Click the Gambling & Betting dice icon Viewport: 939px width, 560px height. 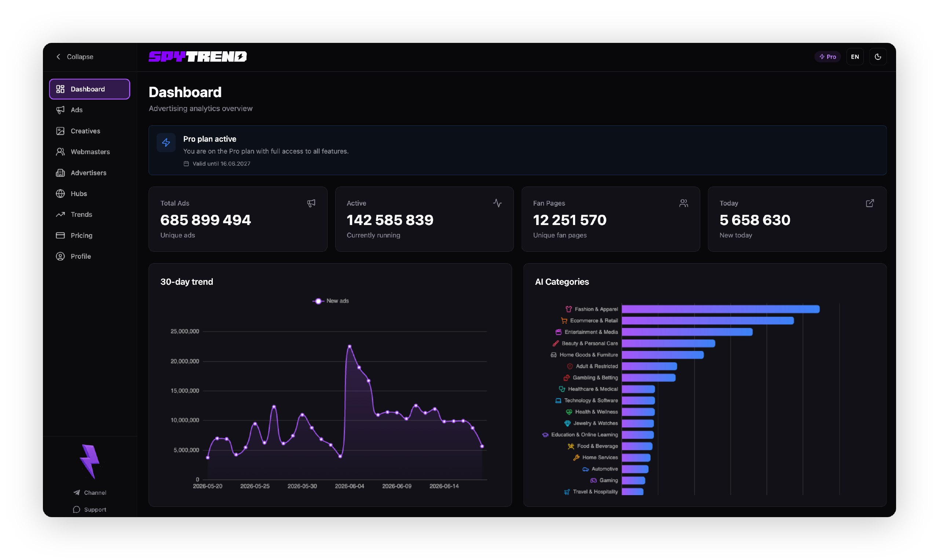(x=567, y=378)
